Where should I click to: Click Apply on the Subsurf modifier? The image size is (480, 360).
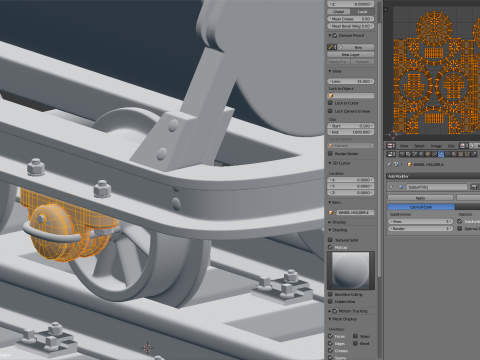(x=421, y=198)
